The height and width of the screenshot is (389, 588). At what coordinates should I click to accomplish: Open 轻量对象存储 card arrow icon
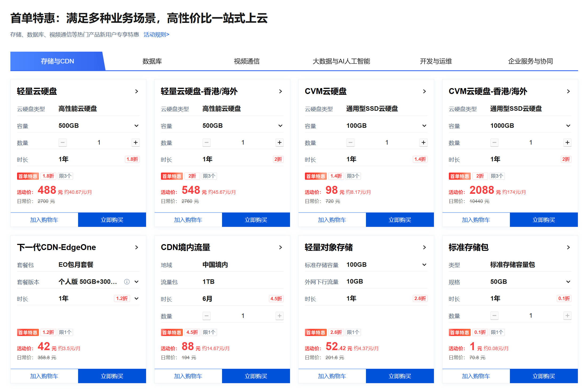click(x=424, y=247)
